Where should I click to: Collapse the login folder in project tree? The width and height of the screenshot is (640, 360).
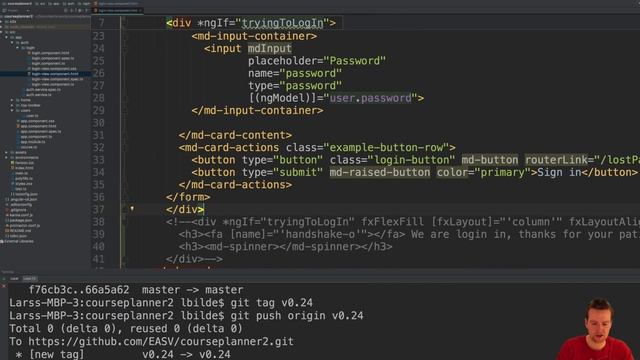tap(18, 48)
